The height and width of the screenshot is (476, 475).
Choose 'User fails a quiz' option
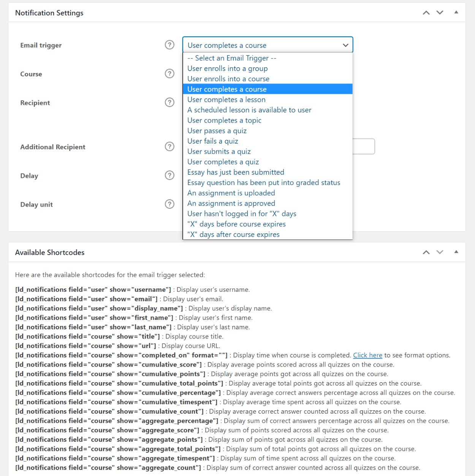(268, 141)
